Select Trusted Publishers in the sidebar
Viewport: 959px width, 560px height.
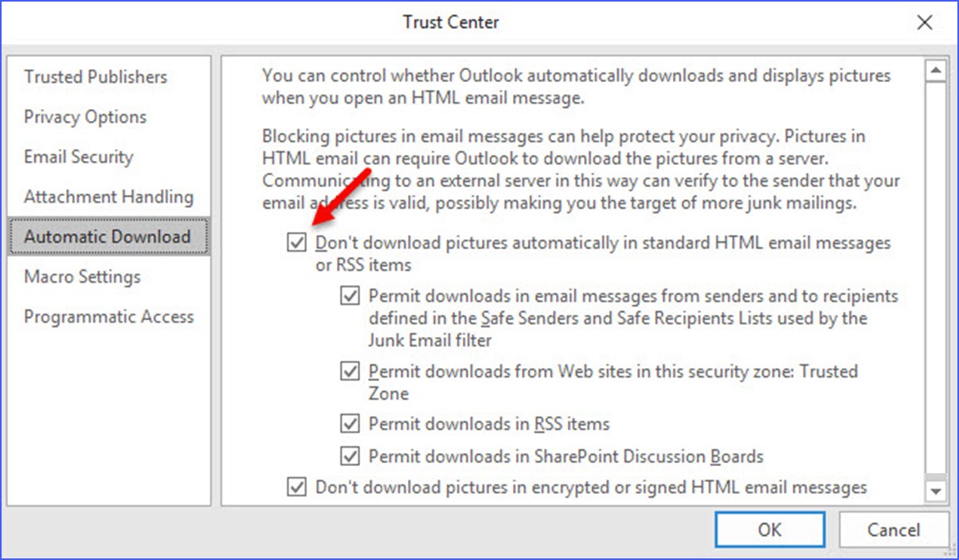point(96,76)
